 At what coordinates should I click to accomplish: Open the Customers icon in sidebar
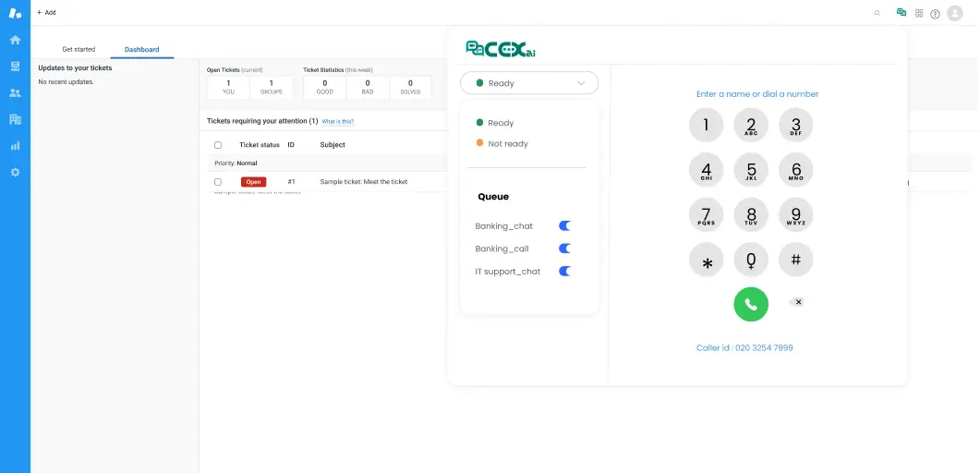(15, 92)
